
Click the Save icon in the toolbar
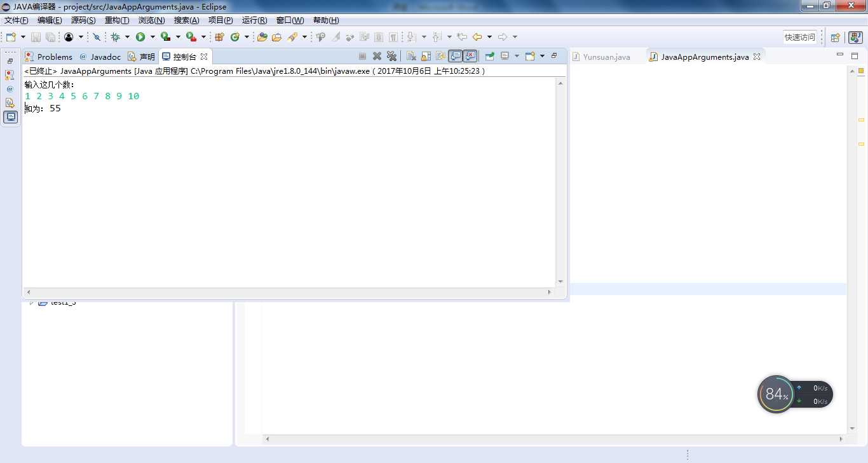click(x=36, y=38)
